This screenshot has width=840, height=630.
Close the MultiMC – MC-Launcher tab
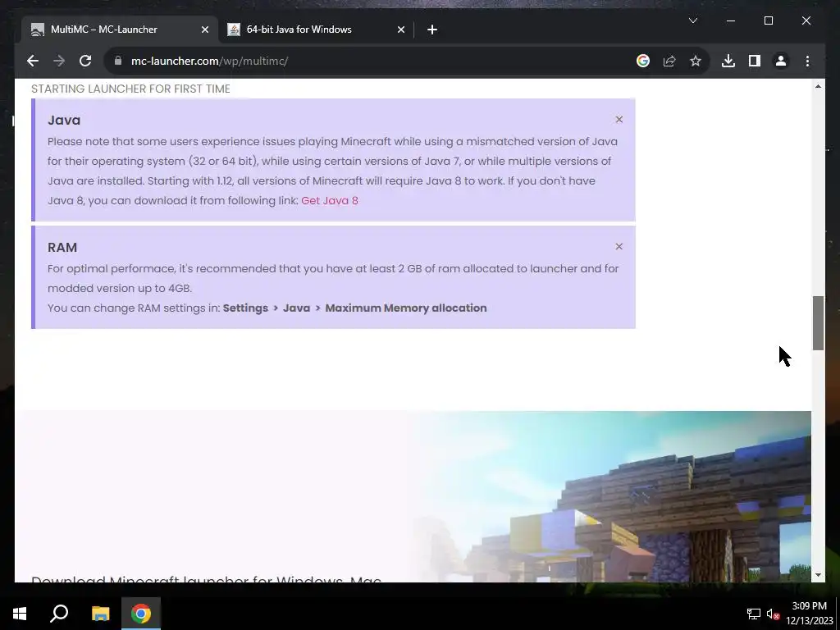[204, 30]
